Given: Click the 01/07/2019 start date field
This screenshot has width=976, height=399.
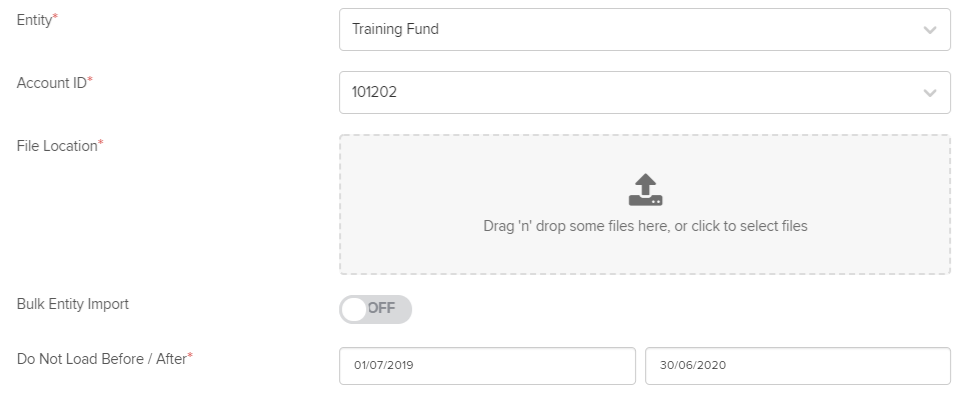Looking at the screenshot, I should (x=487, y=366).
